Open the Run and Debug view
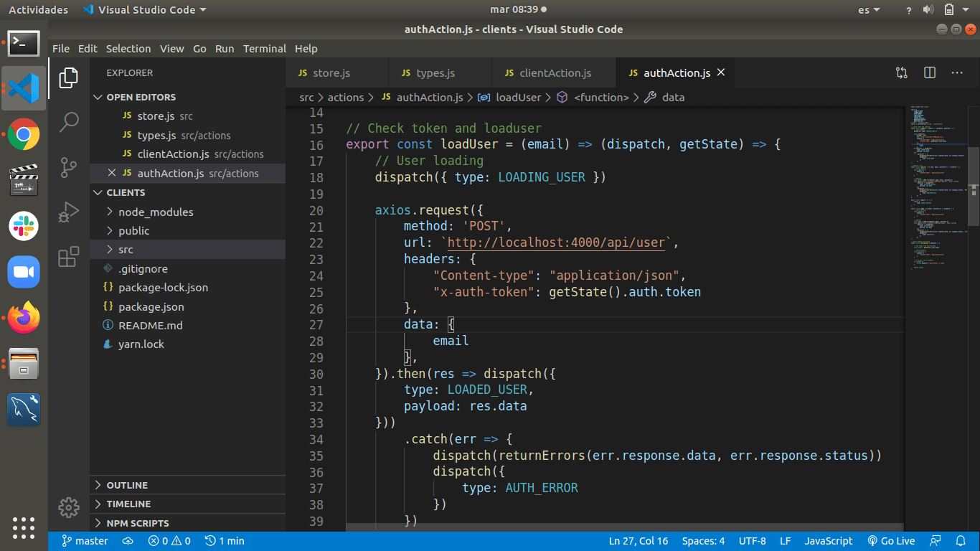The width and height of the screenshot is (980, 551). (69, 212)
